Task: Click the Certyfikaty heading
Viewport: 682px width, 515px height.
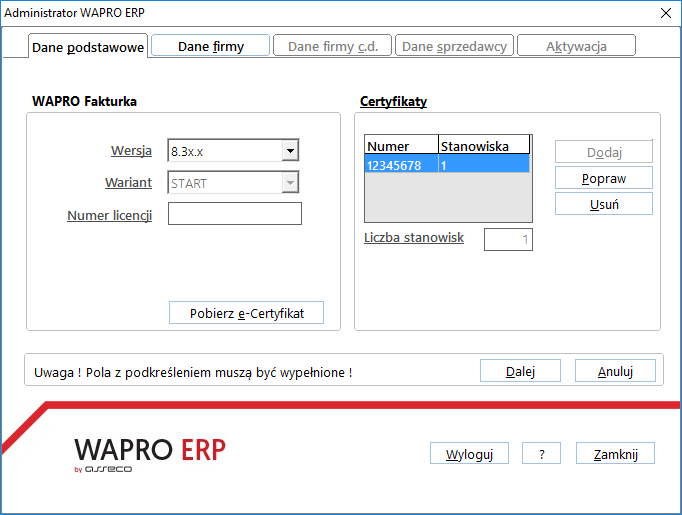Action: tap(393, 101)
